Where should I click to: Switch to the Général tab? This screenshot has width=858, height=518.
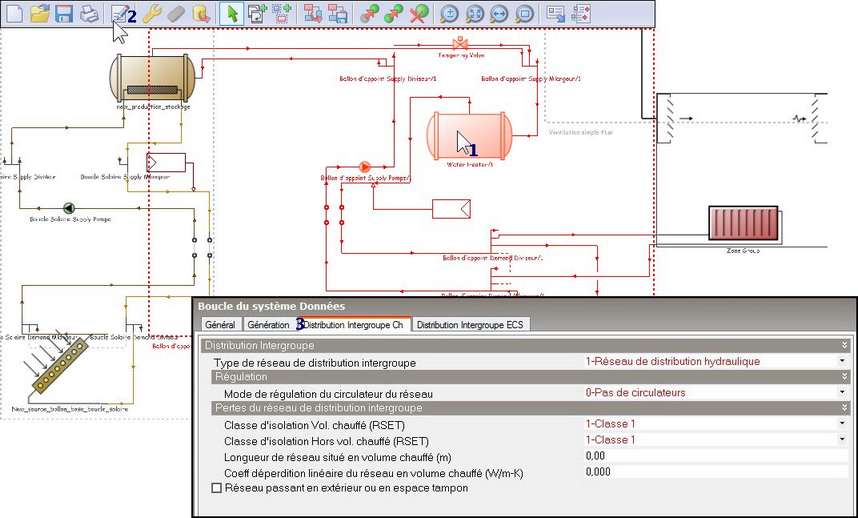pyautogui.click(x=219, y=324)
